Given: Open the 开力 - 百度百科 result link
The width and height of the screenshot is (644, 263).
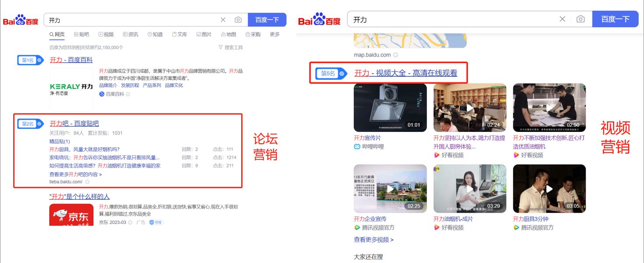Looking at the screenshot, I should click(71, 60).
